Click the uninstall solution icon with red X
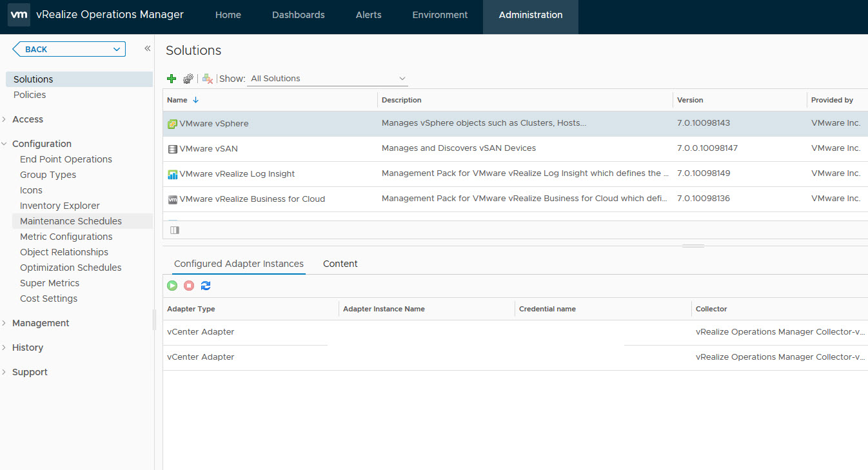 coord(207,79)
